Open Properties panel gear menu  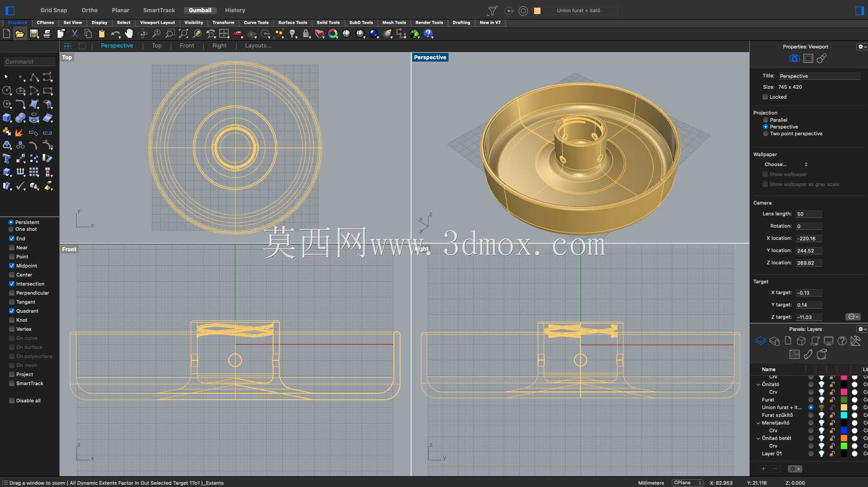click(x=861, y=47)
